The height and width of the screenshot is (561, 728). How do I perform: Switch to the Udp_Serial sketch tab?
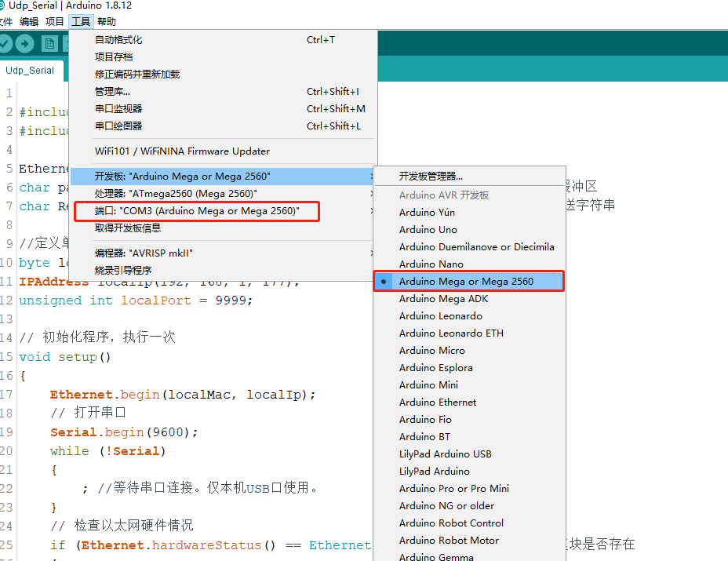[x=31, y=69]
